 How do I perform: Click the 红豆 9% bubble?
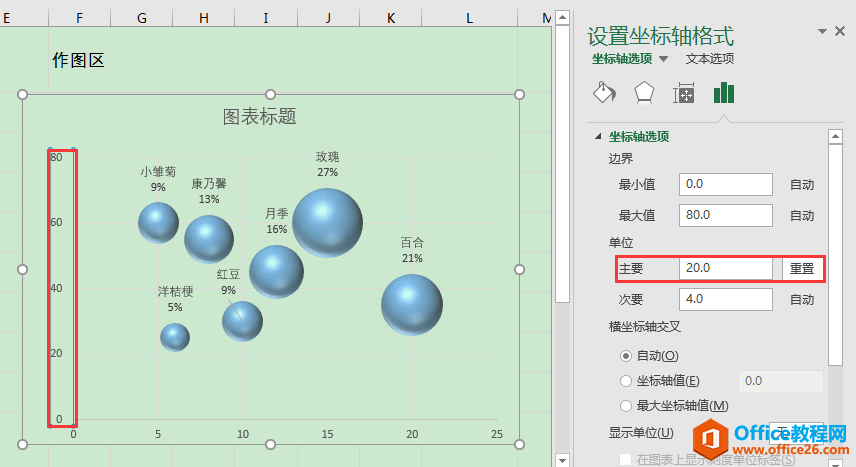[242, 321]
